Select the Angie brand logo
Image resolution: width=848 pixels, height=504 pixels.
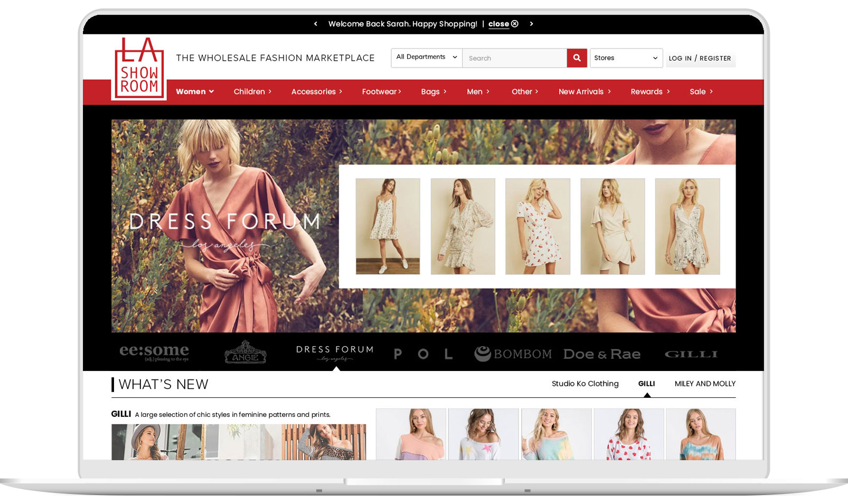[x=246, y=353]
